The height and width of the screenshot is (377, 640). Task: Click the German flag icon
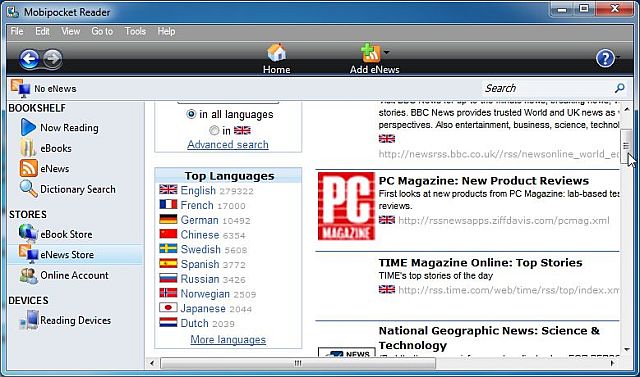[x=168, y=219]
